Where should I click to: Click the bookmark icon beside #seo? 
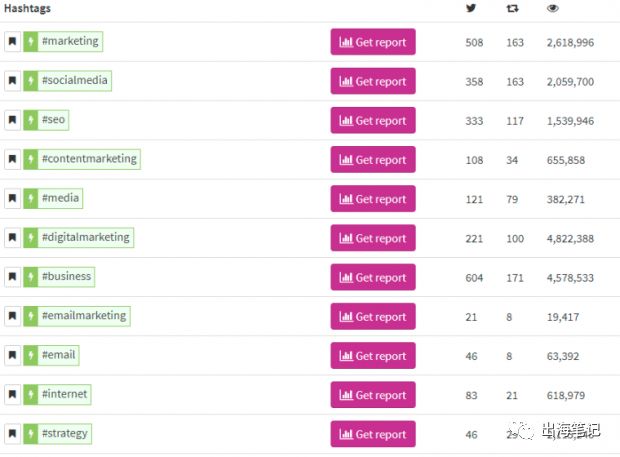(12, 120)
